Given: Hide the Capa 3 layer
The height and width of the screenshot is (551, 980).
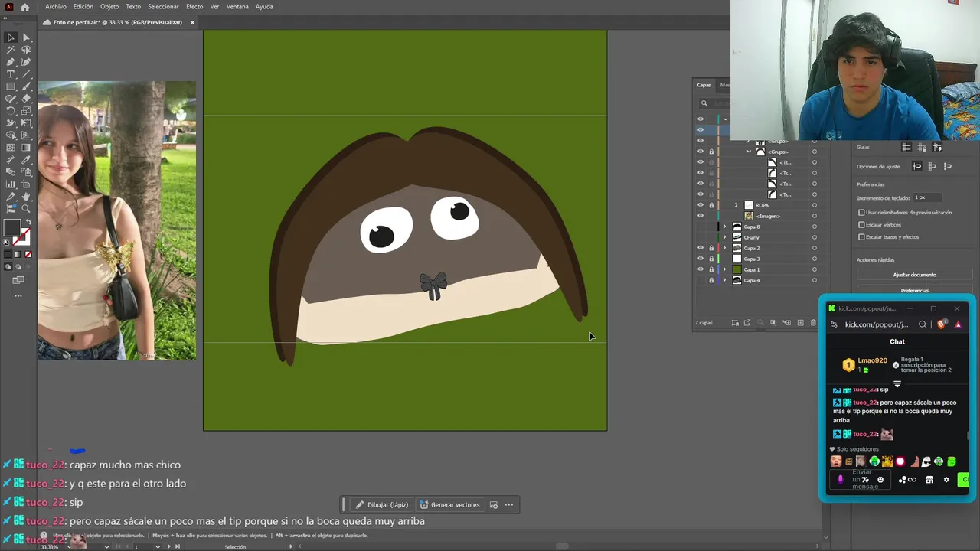Looking at the screenshot, I should point(700,259).
